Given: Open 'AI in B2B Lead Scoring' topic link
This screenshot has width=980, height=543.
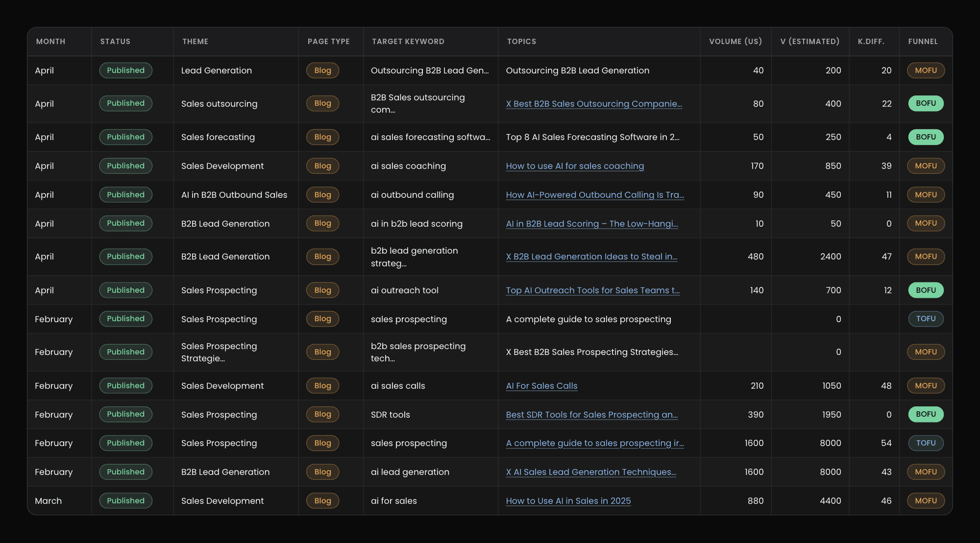Looking at the screenshot, I should pos(592,224).
